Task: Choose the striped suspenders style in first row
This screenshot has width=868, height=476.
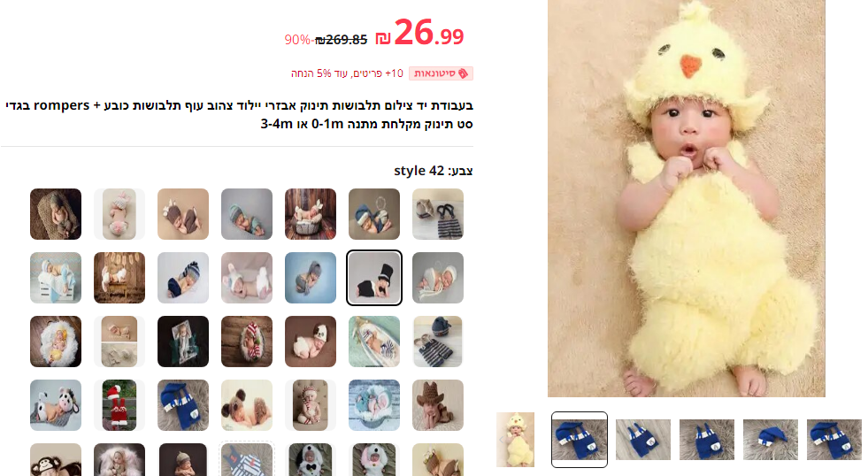Action: 438,214
